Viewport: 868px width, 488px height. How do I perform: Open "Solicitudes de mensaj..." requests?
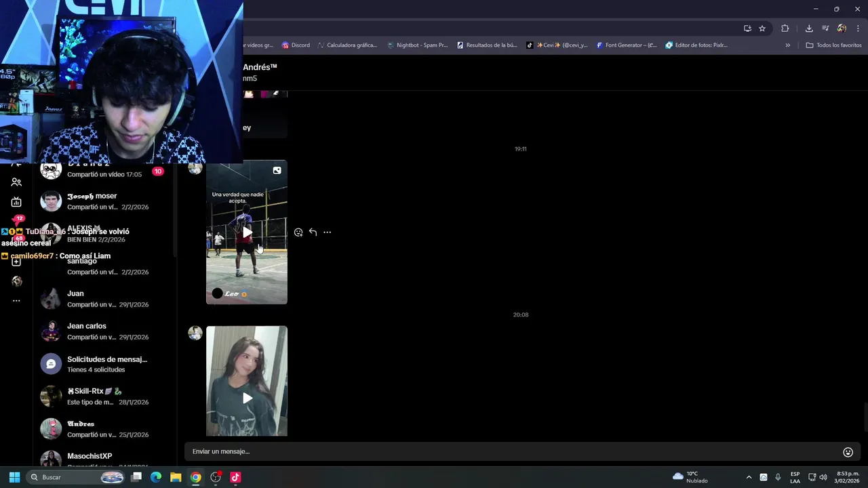pyautogui.click(x=105, y=364)
